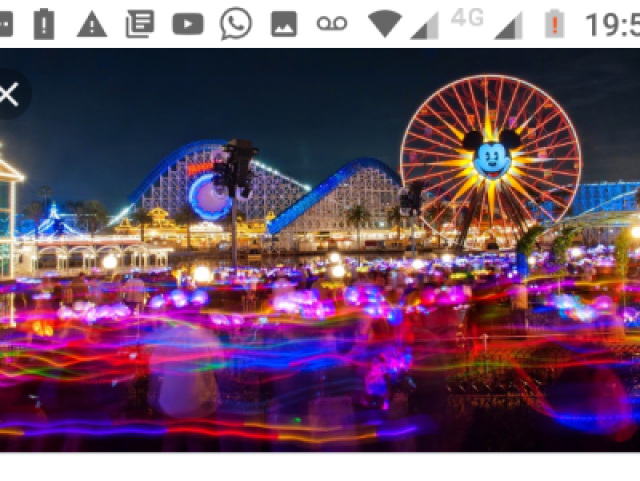
Task: Open the WhatsApp notification icon
Action: coord(236,23)
